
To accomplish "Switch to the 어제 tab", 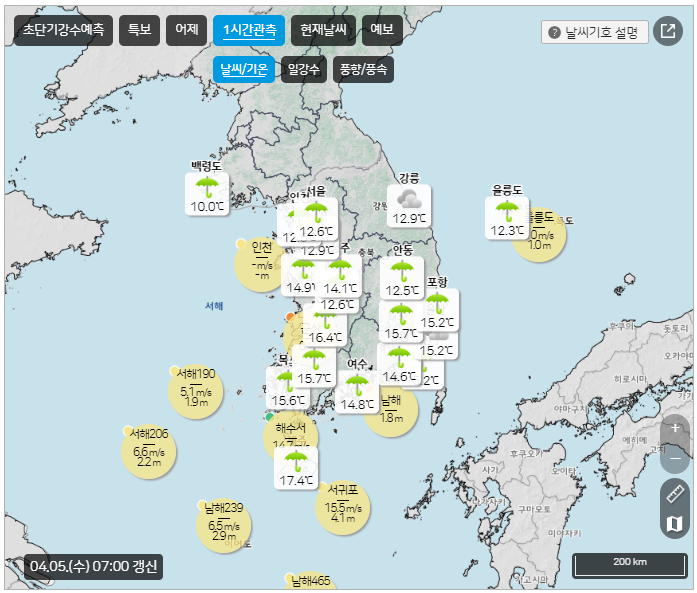I will pyautogui.click(x=187, y=30).
